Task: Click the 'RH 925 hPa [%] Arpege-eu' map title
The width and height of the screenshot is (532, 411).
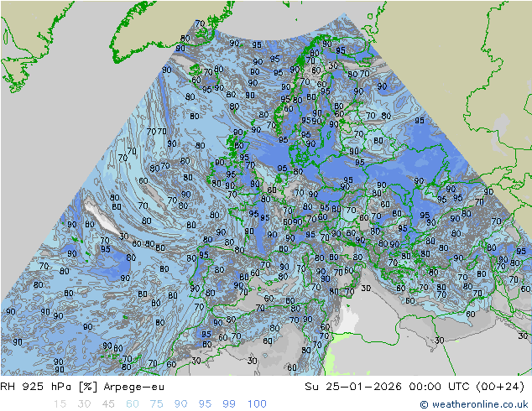Action: (x=82, y=387)
